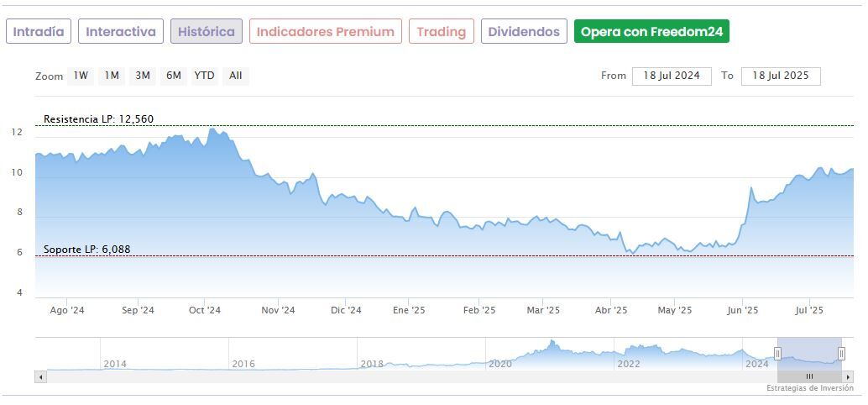Set zoom range to 1M
The height and width of the screenshot is (405, 868).
coord(112,76)
